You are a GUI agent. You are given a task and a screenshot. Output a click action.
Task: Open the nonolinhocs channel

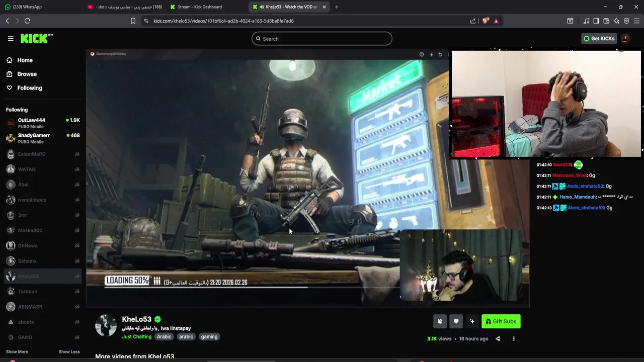42,200
